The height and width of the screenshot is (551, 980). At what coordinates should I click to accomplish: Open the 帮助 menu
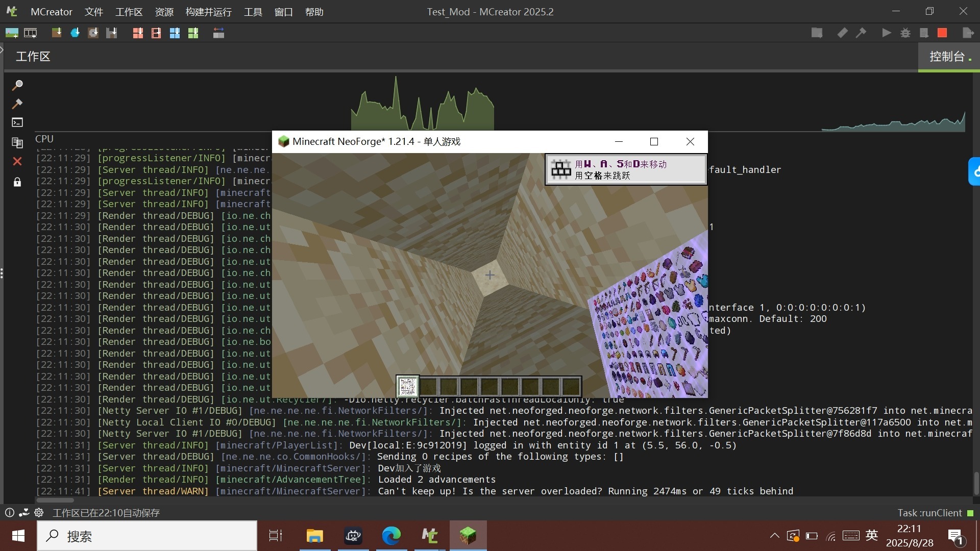click(x=314, y=12)
